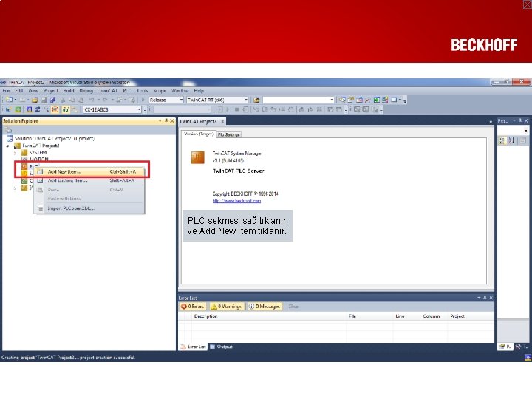Close the TwinCAT Project2 document tab

pyautogui.click(x=222, y=121)
